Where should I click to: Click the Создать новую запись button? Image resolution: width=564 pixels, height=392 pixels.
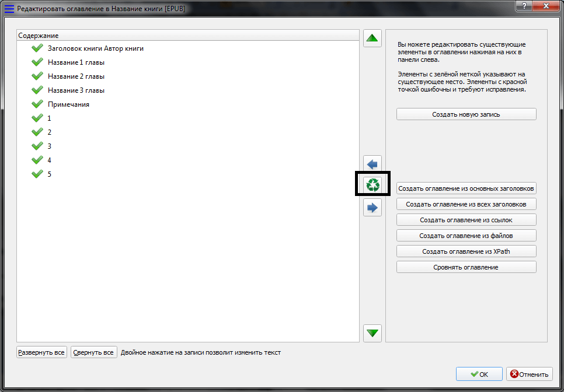tap(466, 114)
